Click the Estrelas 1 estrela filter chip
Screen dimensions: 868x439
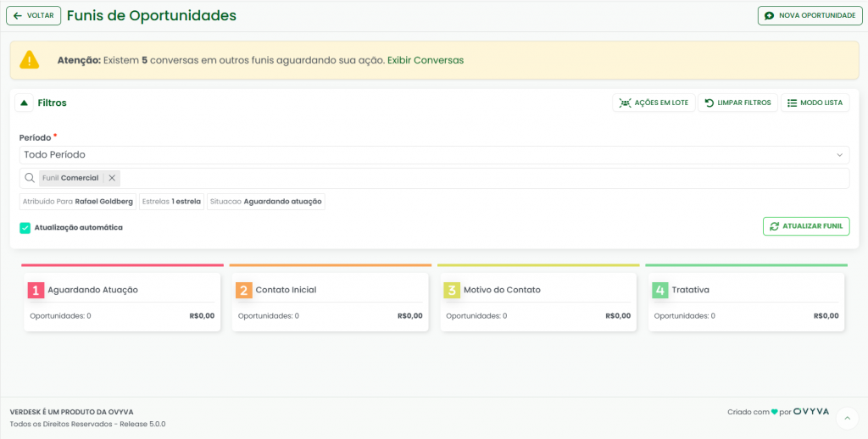pyautogui.click(x=171, y=202)
